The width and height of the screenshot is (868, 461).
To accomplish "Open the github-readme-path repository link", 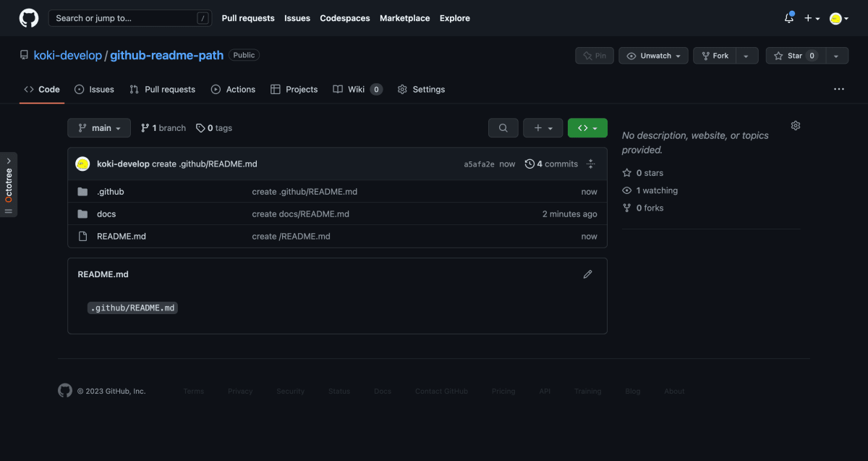I will 166,55.
